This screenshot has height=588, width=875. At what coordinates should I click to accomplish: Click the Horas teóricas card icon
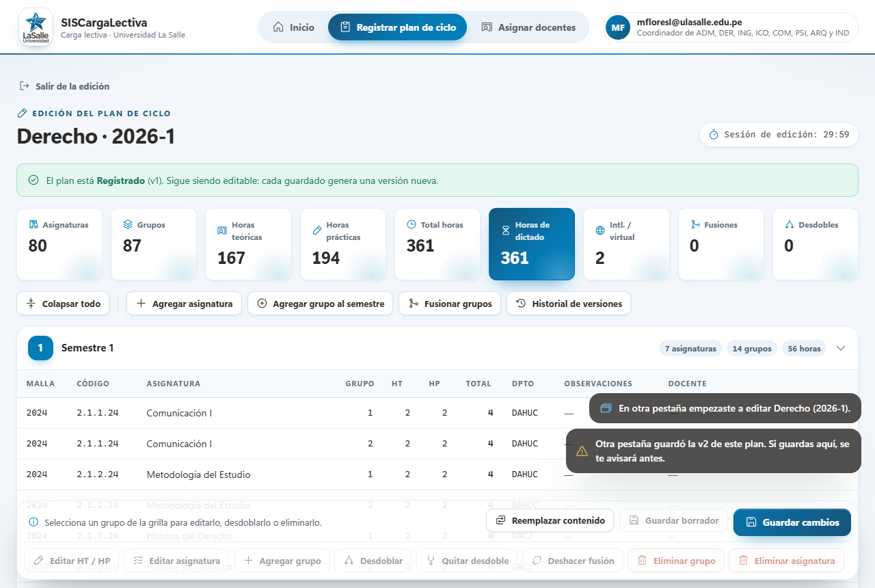pos(221,230)
